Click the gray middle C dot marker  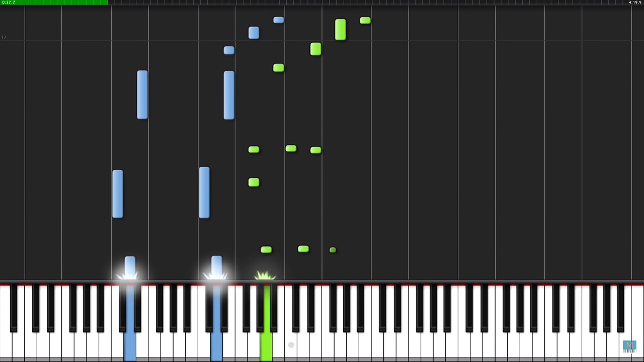(x=291, y=345)
